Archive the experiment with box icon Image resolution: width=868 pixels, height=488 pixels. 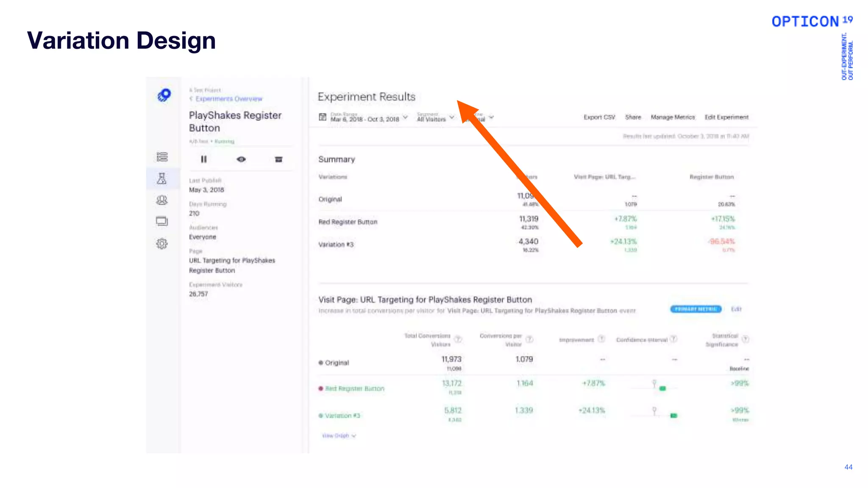(278, 159)
